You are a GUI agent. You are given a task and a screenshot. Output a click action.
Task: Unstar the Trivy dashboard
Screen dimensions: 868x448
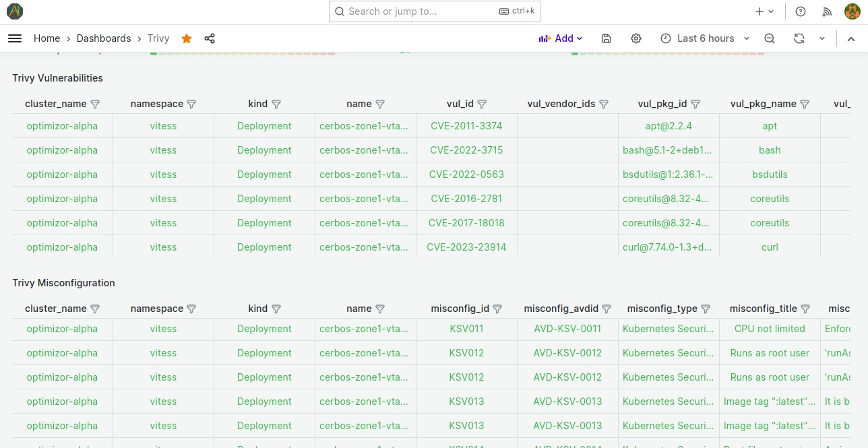pyautogui.click(x=187, y=38)
